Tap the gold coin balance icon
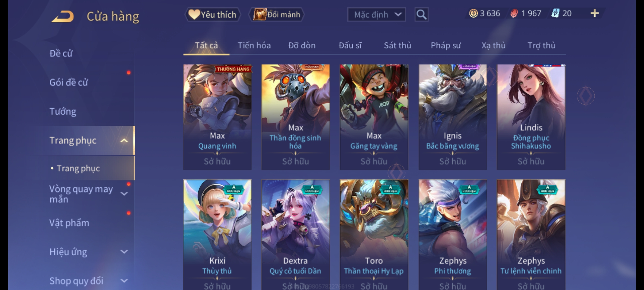Viewport: 644px width, 290px height. pos(473,13)
